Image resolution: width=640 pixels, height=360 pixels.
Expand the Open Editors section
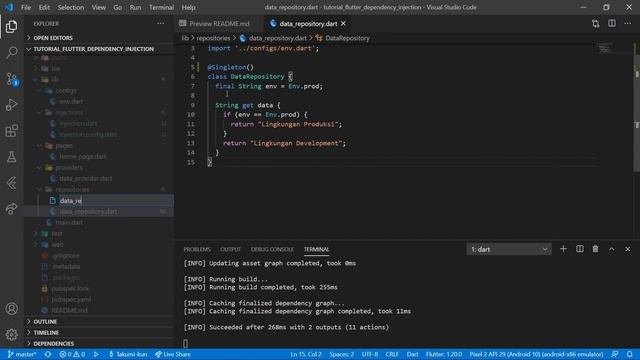tap(99, 38)
